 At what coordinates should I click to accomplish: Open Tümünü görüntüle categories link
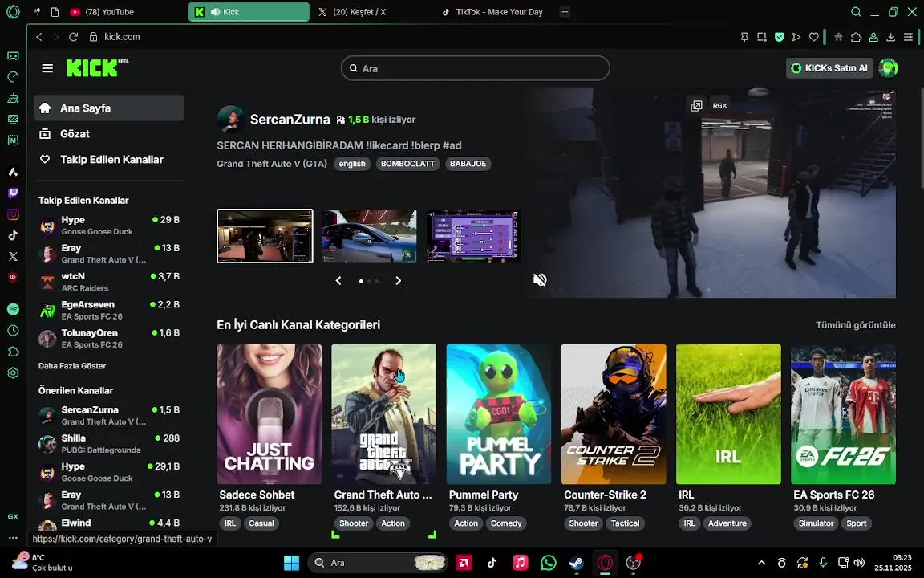(855, 325)
